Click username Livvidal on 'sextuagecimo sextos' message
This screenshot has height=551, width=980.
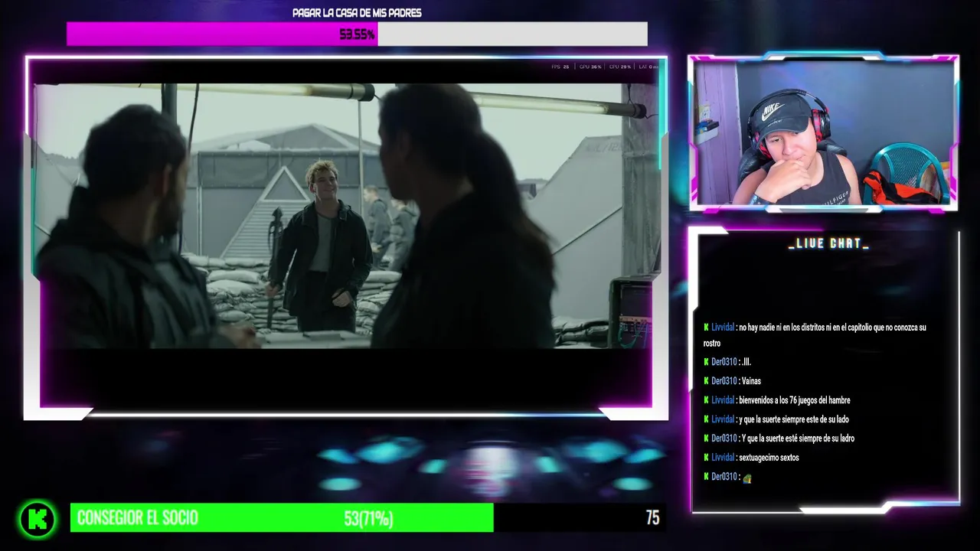click(x=723, y=458)
